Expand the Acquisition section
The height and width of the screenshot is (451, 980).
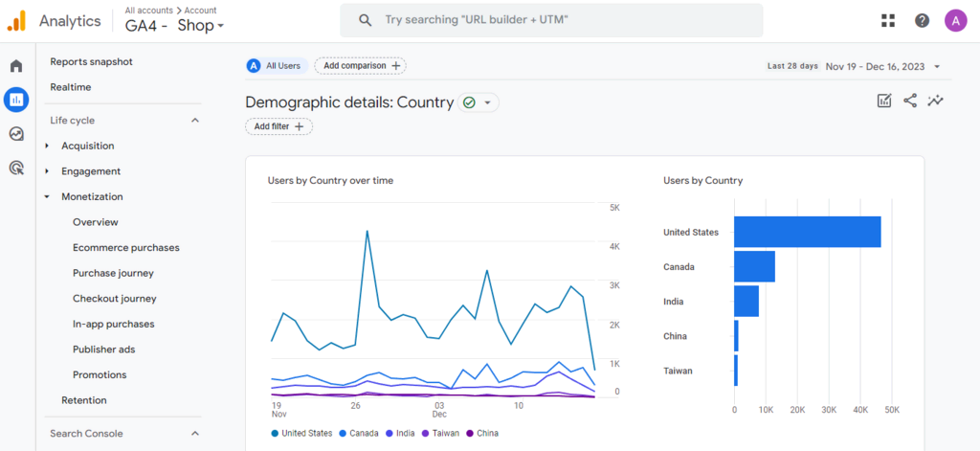[87, 146]
